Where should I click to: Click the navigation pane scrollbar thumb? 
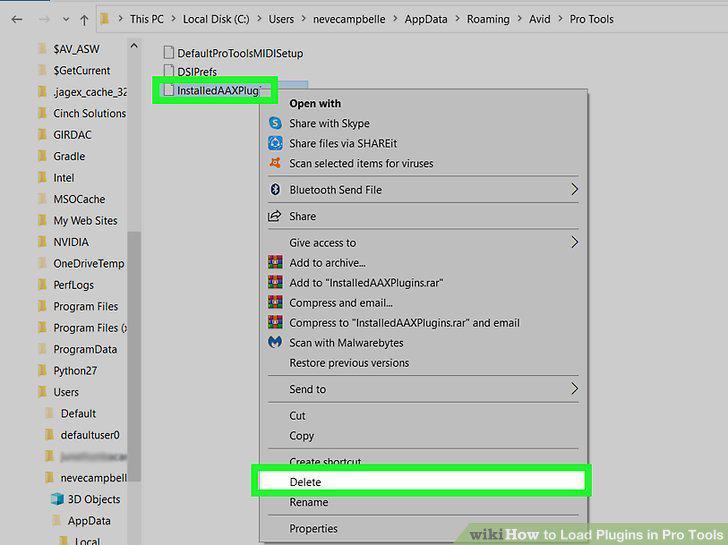pyautogui.click(x=134, y=356)
